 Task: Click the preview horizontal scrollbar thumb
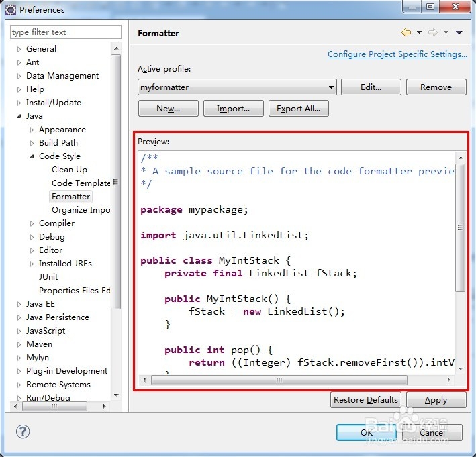pyautogui.click(x=279, y=380)
